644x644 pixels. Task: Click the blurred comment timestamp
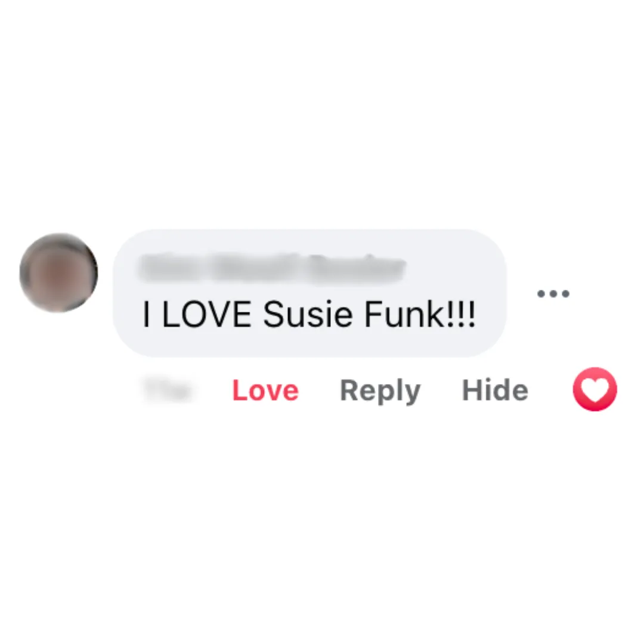[168, 389]
